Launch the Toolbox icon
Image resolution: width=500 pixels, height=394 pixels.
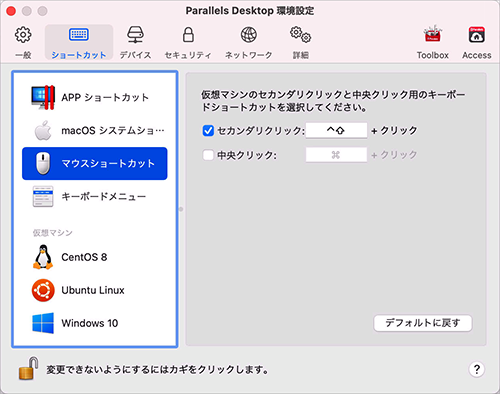click(432, 34)
